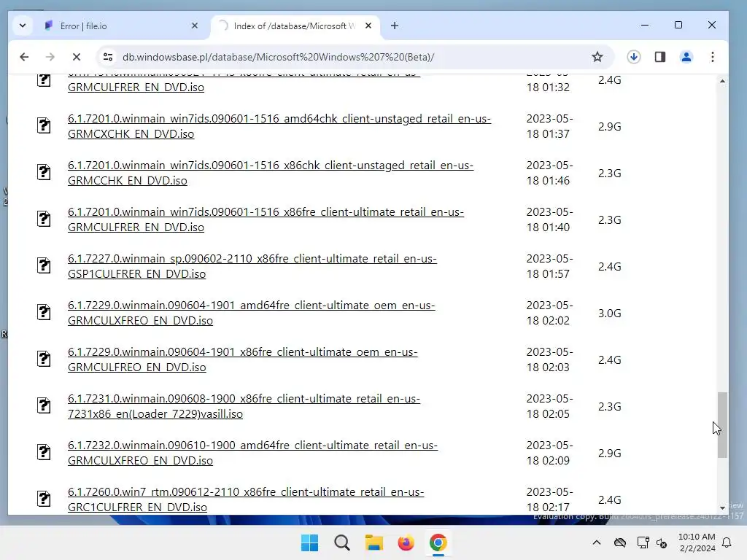This screenshot has height=560, width=747.
Task: Open a new browser tab
Action: (395, 26)
